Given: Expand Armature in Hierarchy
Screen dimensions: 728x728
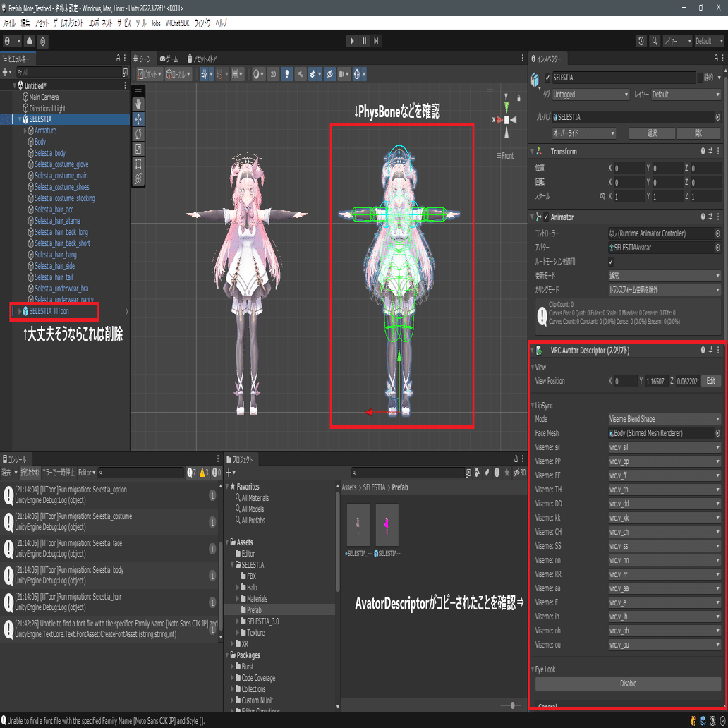Looking at the screenshot, I should 25,131.
